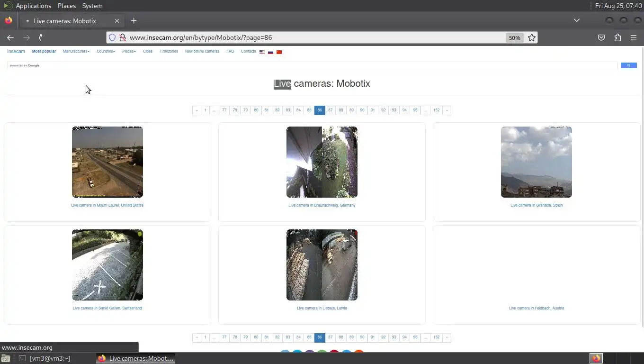
Task: Click previous page « in top pagination
Action: (x=197, y=110)
